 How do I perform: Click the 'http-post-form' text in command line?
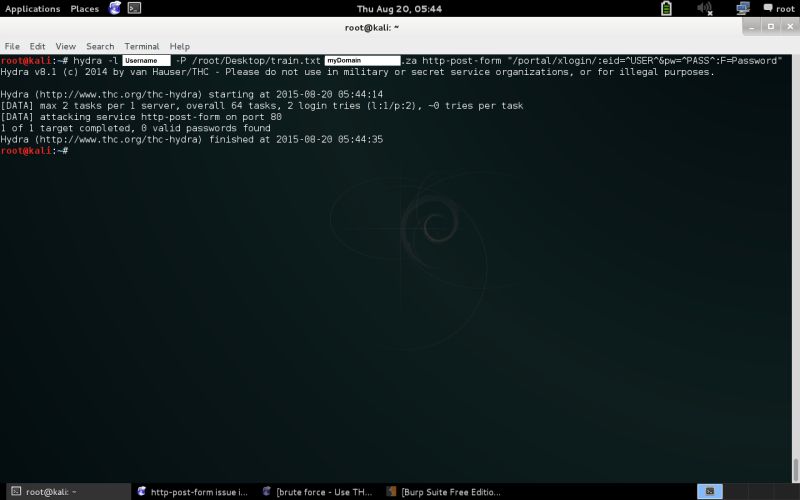462,61
